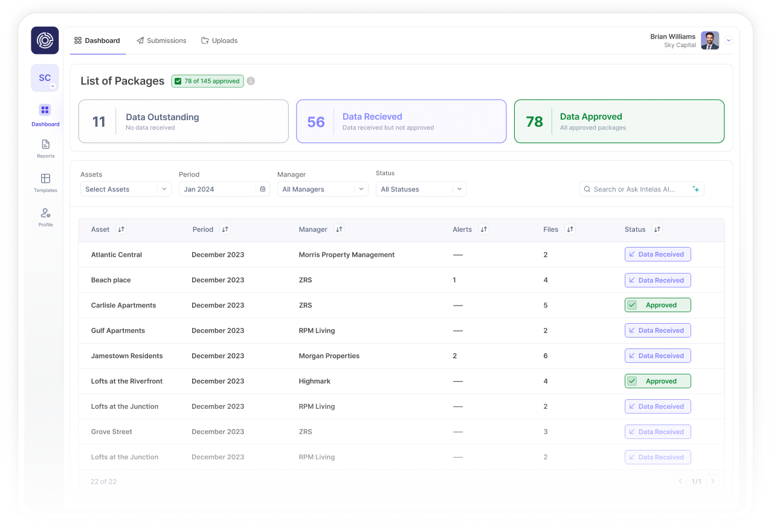Image resolution: width=780 pixels, height=532 pixels.
Task: Click the info icon beside the approval badge
Action: (x=251, y=80)
